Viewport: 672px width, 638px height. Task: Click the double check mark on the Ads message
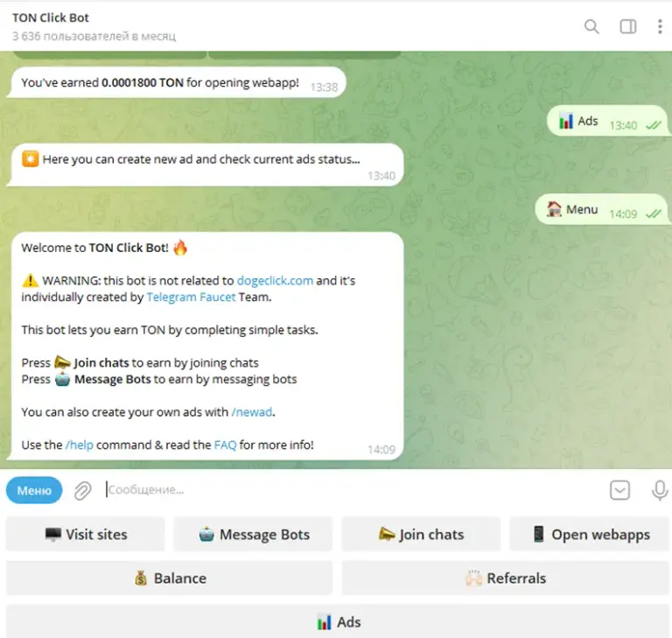tap(654, 125)
